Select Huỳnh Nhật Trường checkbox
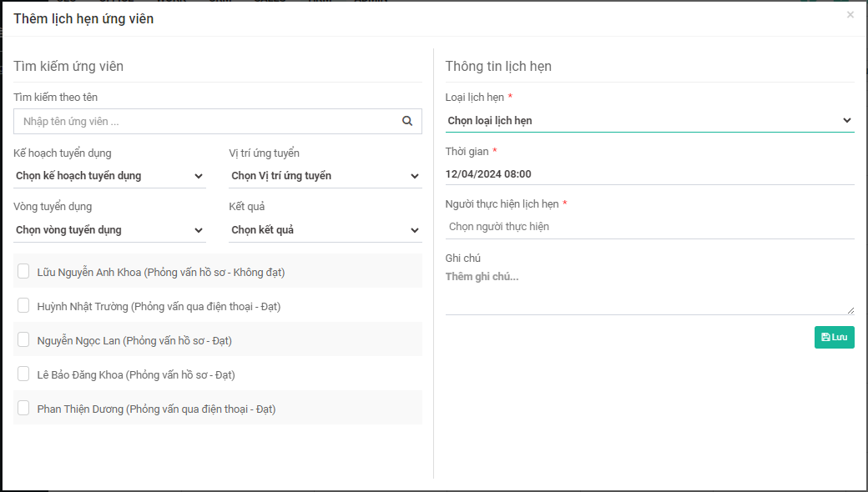 (23, 305)
